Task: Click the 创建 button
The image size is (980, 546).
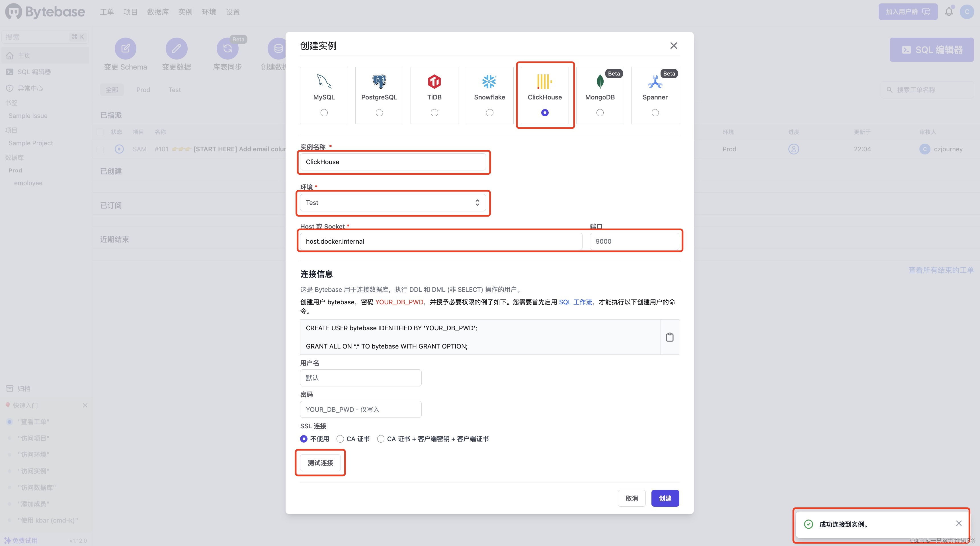Action: tap(665, 498)
